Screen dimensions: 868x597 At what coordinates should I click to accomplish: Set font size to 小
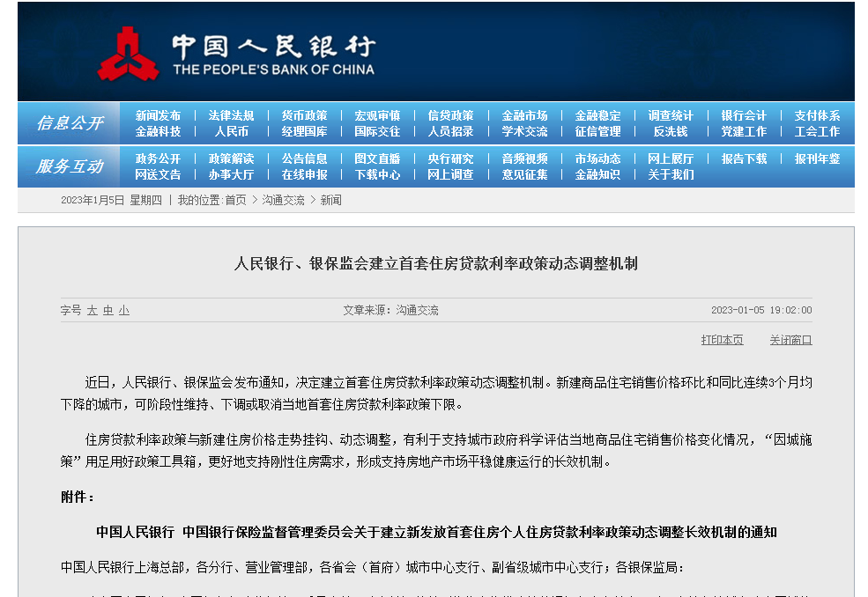tap(124, 310)
